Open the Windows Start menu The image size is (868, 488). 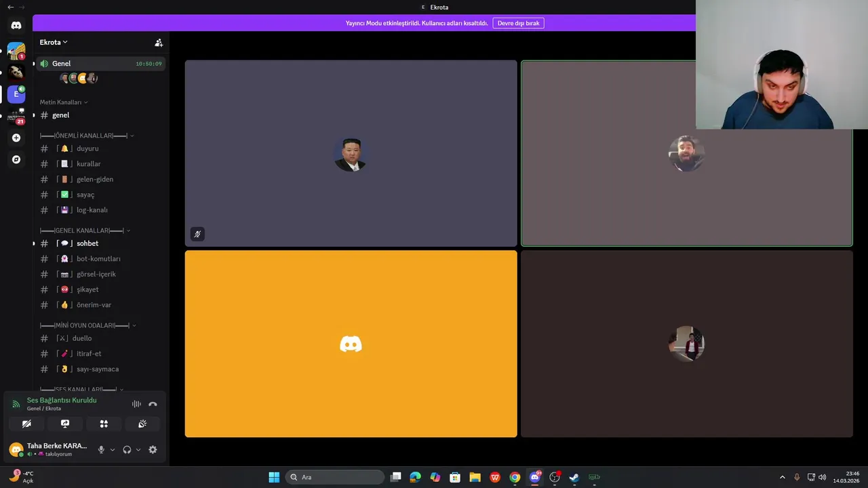[274, 477]
